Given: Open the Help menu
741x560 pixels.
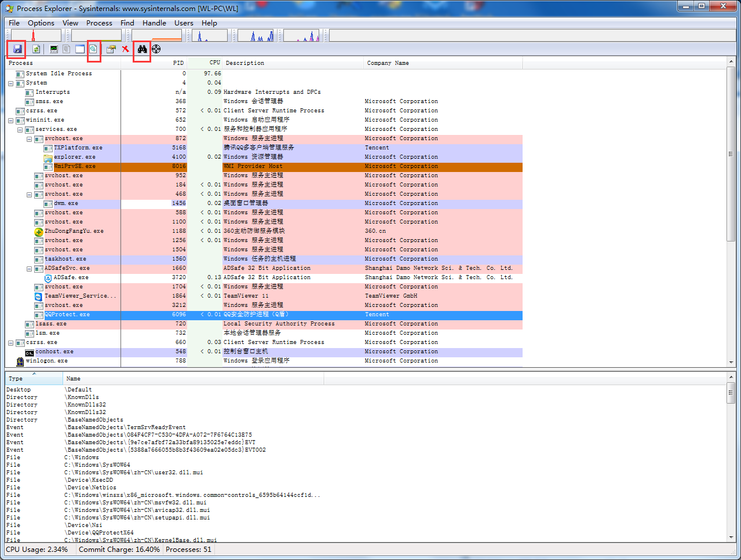Looking at the screenshot, I should point(210,23).
